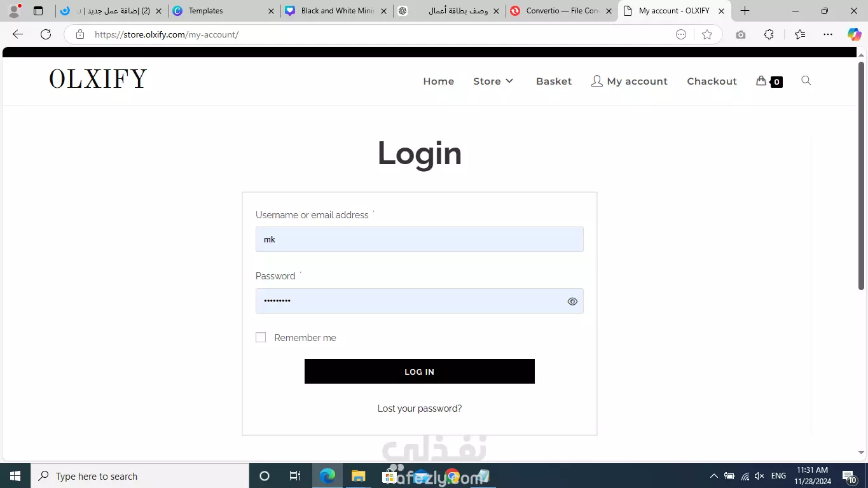Open the browser profile icon

pyautogui.click(x=14, y=11)
